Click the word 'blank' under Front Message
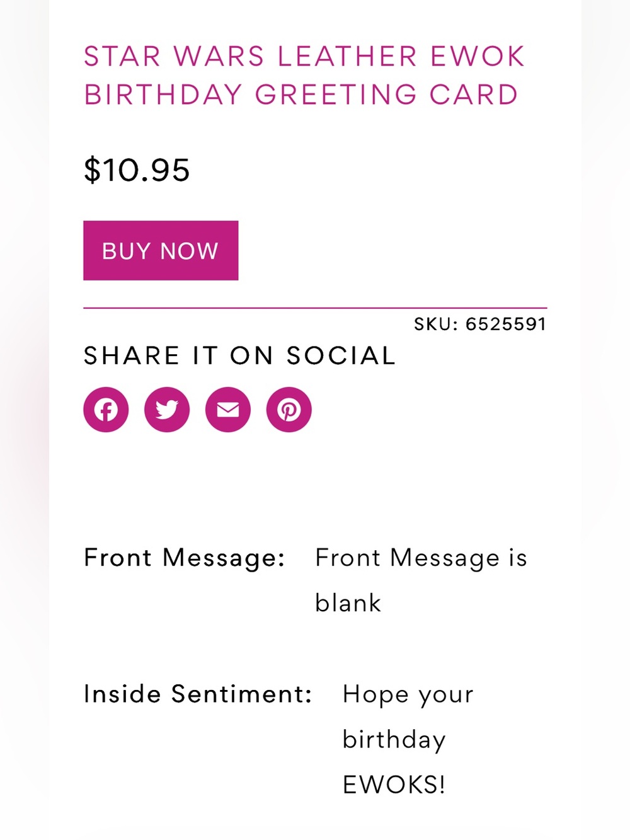The width and height of the screenshot is (630, 840). (348, 603)
